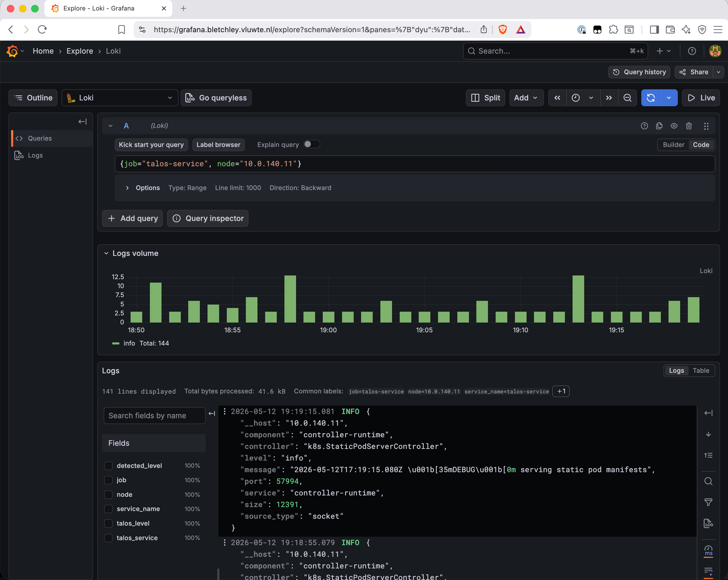This screenshot has height=580, width=728.
Task: Collapse query row A
Action: click(110, 126)
